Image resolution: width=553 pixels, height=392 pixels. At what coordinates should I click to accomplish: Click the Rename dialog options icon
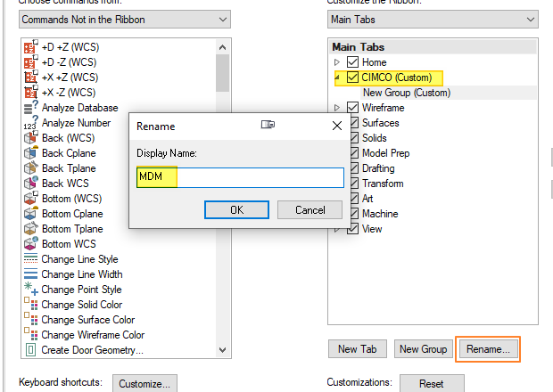coord(268,125)
